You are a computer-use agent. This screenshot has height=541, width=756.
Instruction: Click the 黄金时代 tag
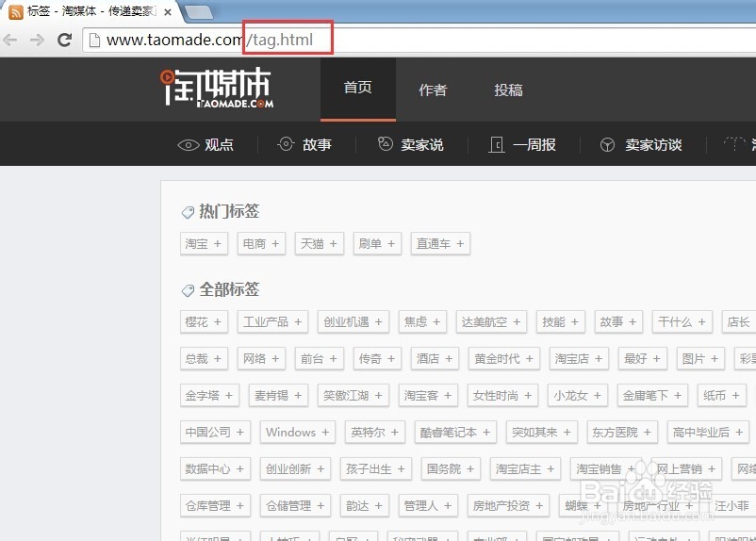click(503, 358)
